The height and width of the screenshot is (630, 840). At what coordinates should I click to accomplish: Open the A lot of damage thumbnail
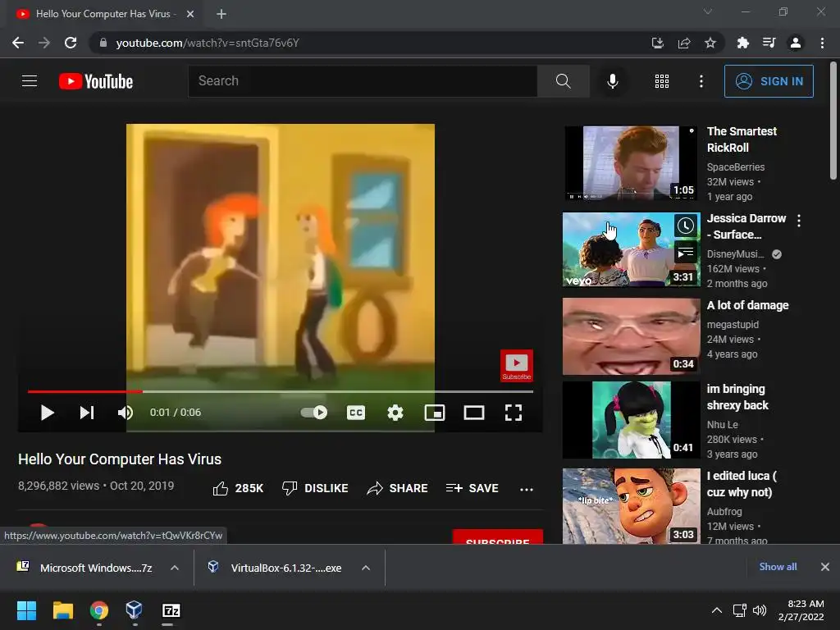(x=631, y=336)
